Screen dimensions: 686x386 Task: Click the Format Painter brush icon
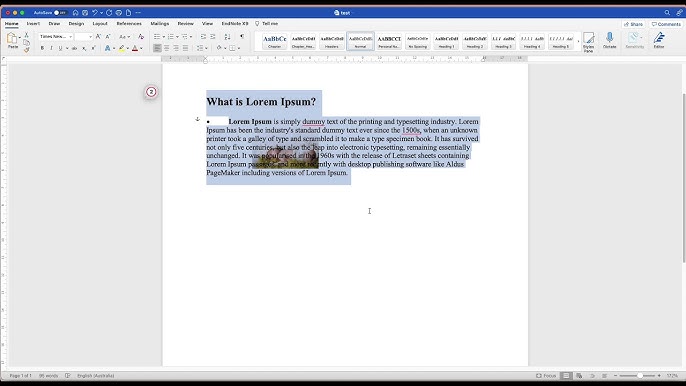[x=27, y=50]
